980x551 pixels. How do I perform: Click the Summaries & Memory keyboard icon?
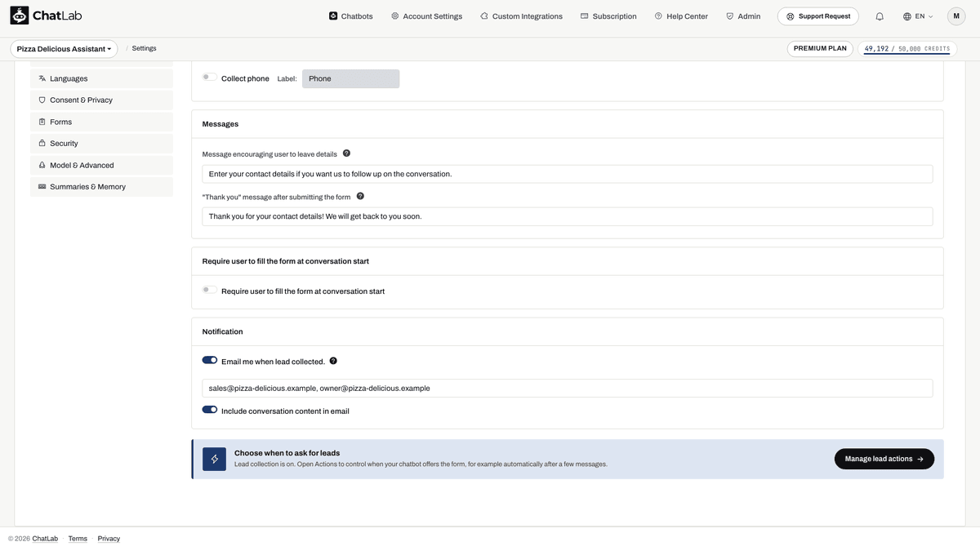(x=42, y=186)
